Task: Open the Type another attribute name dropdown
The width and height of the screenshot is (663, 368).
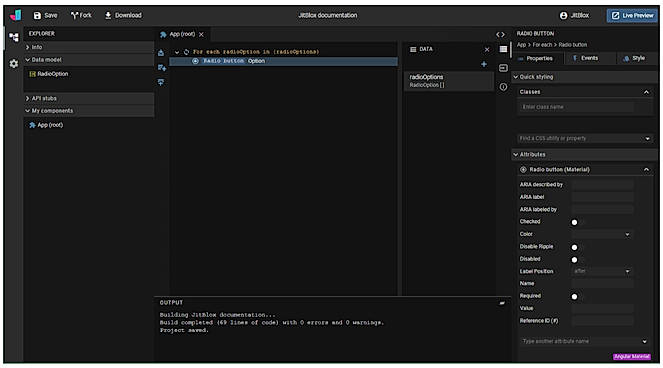Action: click(585, 341)
